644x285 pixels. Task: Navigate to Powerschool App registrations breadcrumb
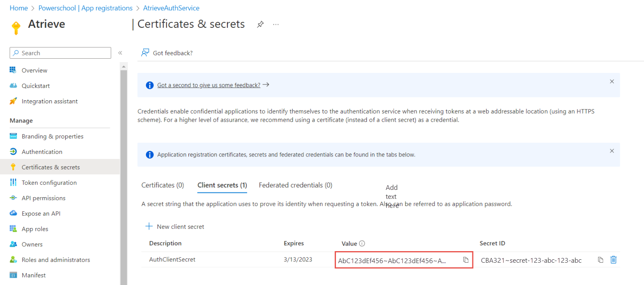(x=85, y=8)
